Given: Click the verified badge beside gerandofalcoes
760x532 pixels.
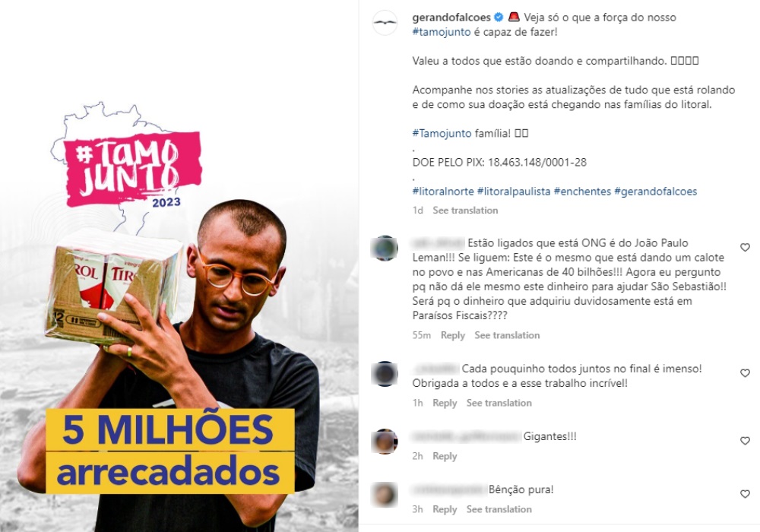Looking at the screenshot, I should 499,17.
